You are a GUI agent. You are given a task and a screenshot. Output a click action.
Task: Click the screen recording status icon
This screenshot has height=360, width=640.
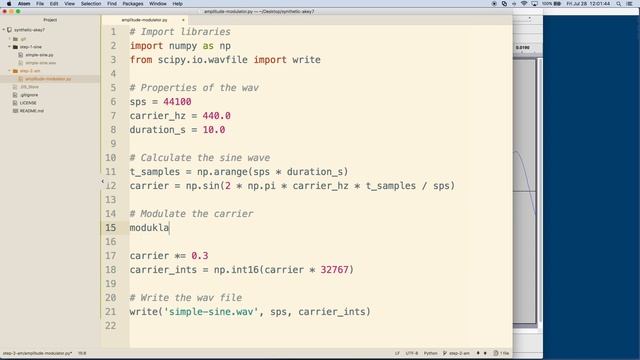pyautogui.click(x=494, y=4)
